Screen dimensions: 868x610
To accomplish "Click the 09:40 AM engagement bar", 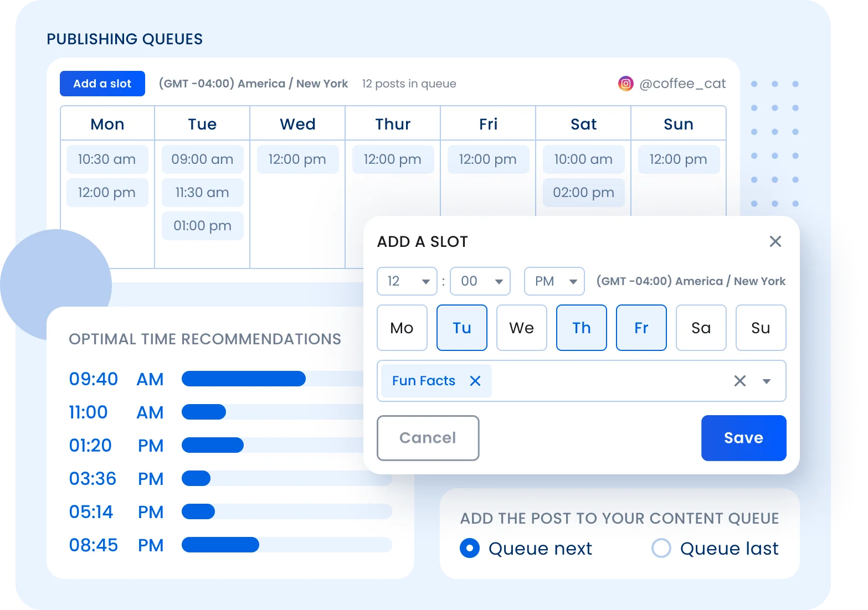I will [243, 379].
